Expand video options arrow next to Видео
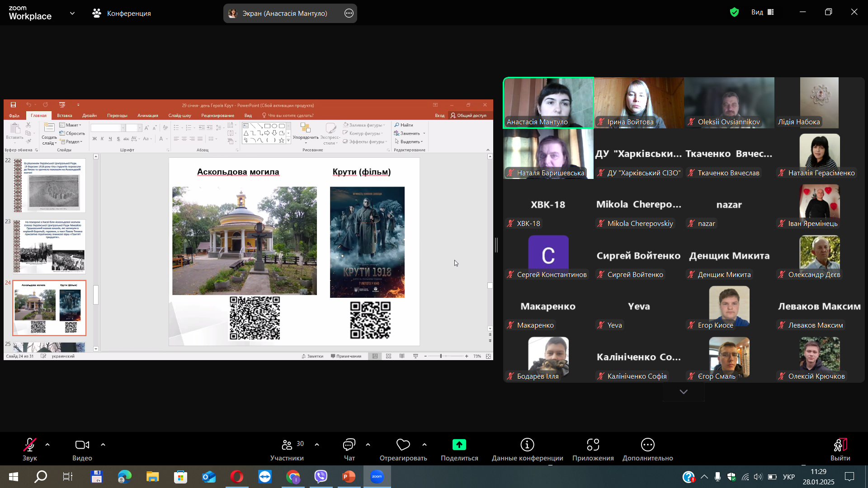Screen dimensions: 868x488 pyautogui.click(x=103, y=445)
